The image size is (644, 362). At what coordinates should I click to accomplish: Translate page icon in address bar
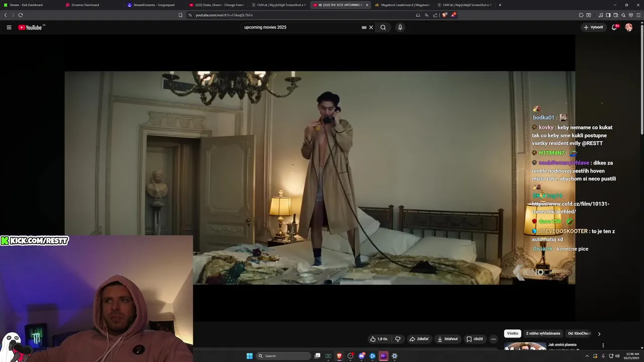pyautogui.click(x=427, y=15)
